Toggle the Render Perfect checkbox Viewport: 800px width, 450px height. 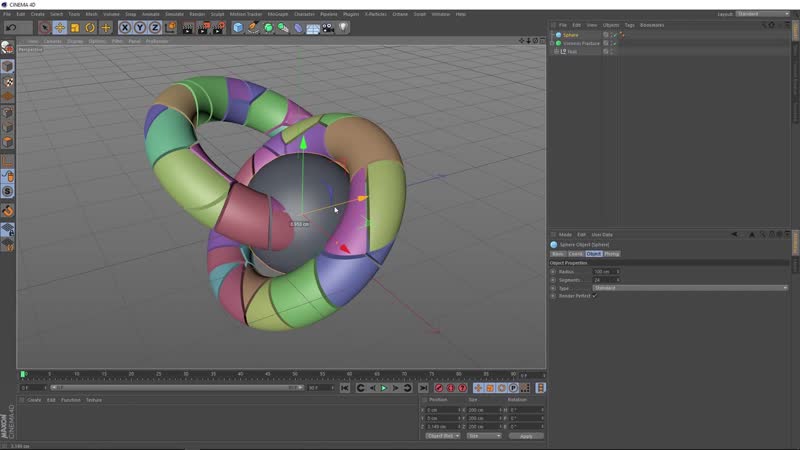coord(595,296)
